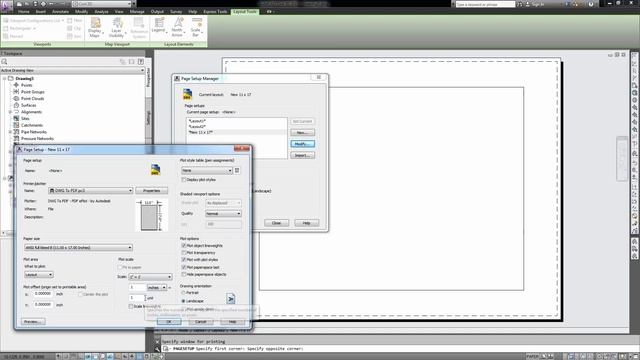
Task: Click the Legend ribbon icon
Action: [158, 26]
